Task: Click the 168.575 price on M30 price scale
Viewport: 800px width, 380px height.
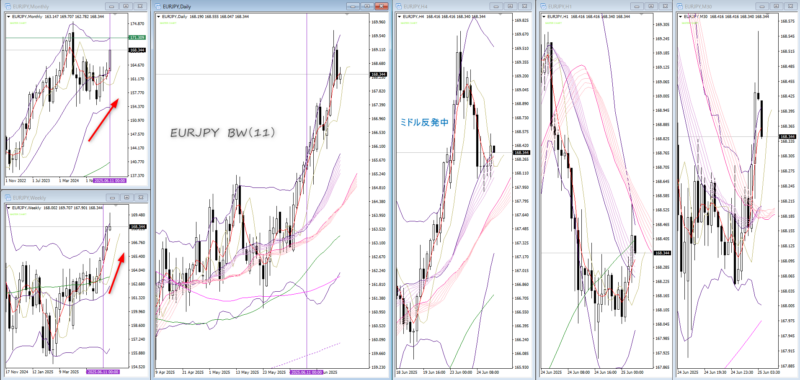Action: pos(787,21)
